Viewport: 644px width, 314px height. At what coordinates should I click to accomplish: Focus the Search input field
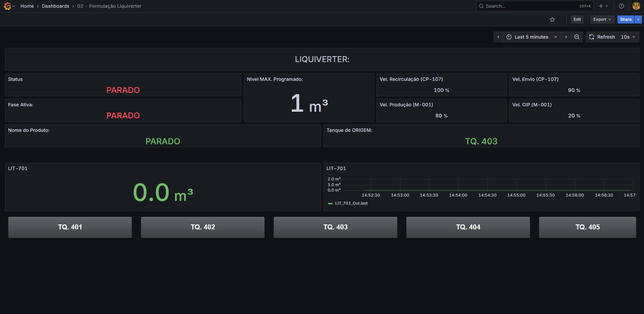531,6
